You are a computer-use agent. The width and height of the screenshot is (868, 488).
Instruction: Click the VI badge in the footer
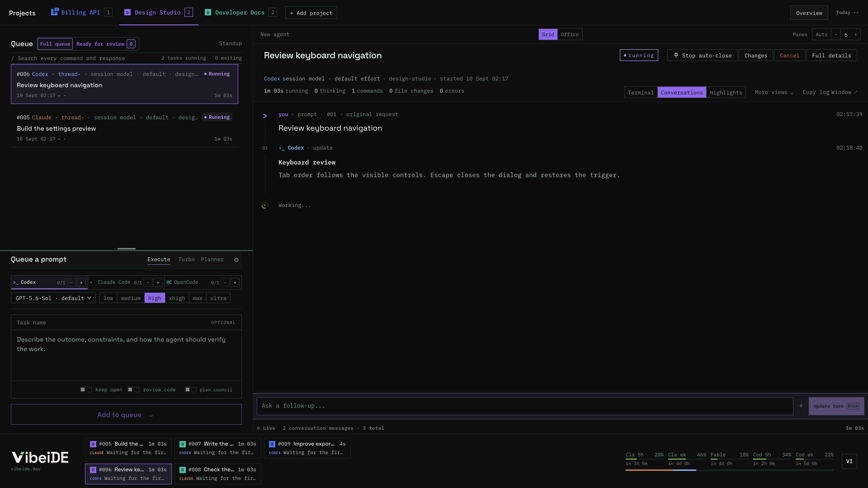(849, 461)
